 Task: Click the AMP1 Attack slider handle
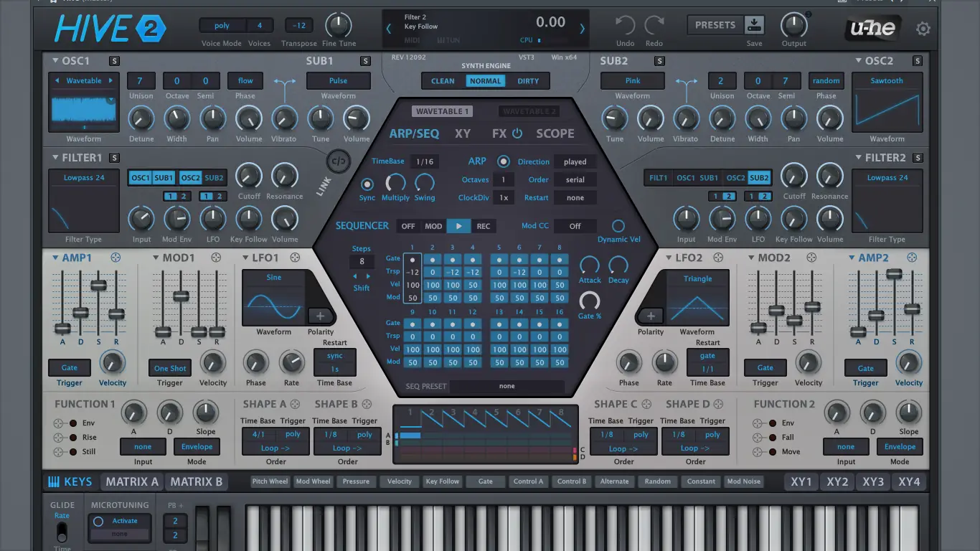pyautogui.click(x=62, y=328)
